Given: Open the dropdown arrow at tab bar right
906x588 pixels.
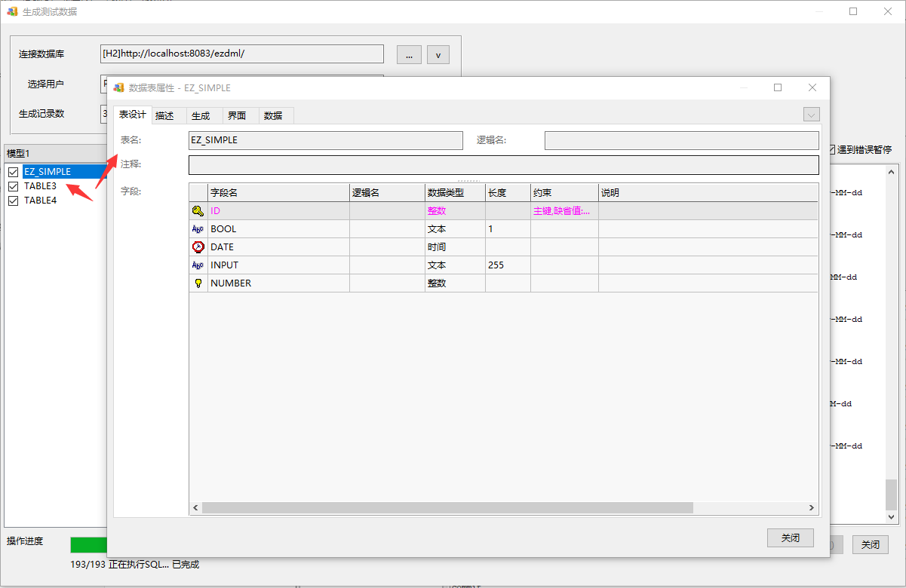Looking at the screenshot, I should 812,115.
